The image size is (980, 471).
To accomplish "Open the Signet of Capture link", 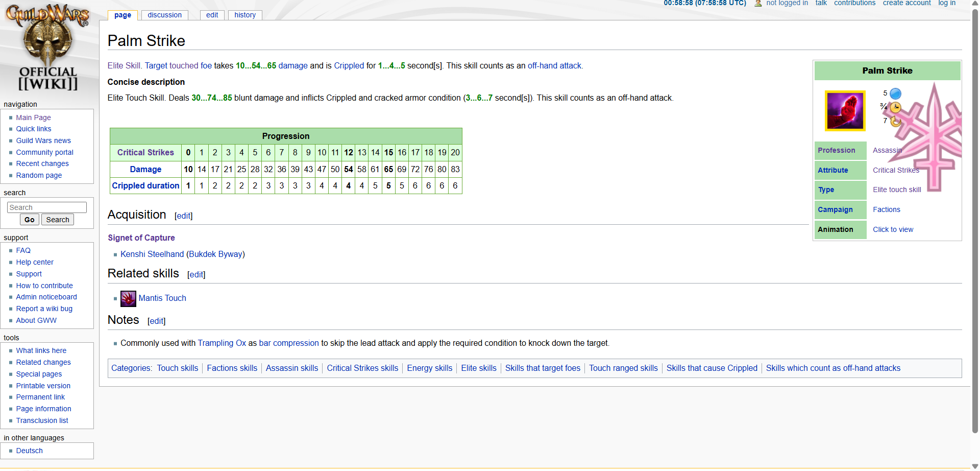I will (x=141, y=238).
